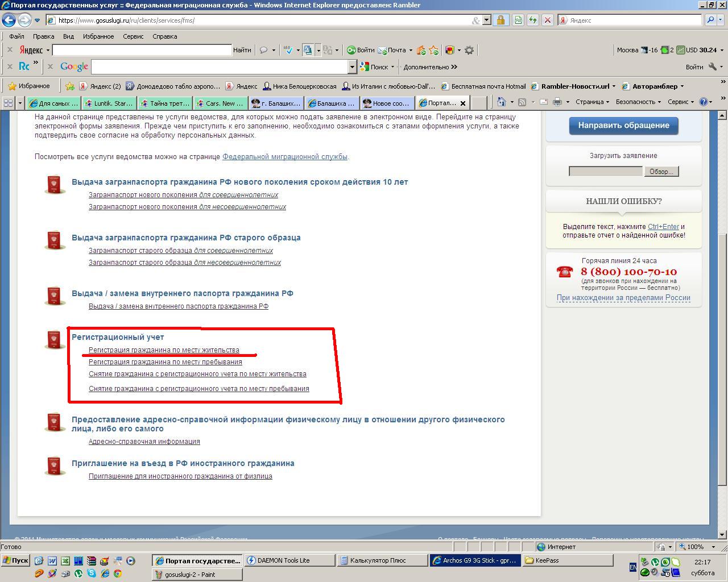Click the Home icon in command bar
The width and height of the screenshot is (728, 582).
[501, 102]
